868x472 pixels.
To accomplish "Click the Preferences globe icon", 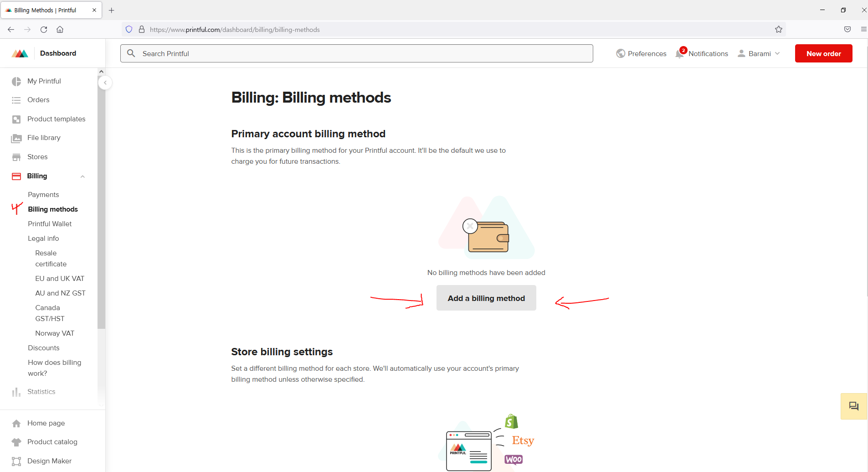I will tap(621, 53).
